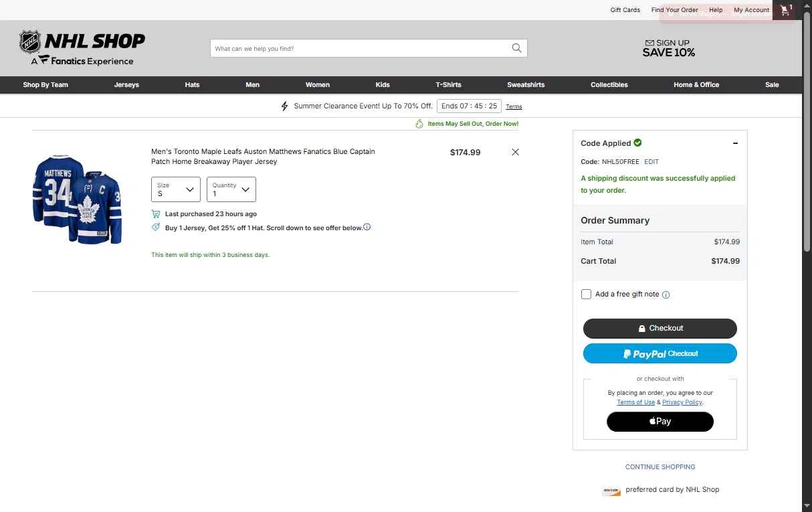Click the gift note info icon
The image size is (812, 512).
pos(666,294)
